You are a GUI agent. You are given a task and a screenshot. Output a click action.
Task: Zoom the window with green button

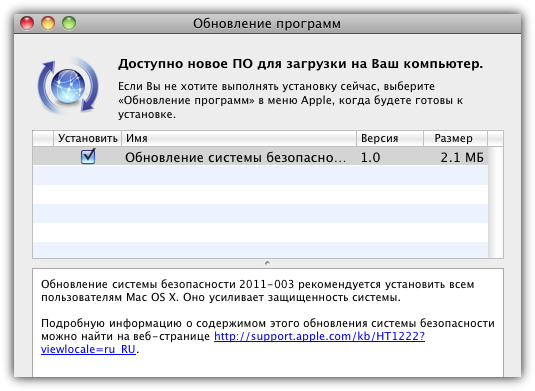(x=69, y=23)
